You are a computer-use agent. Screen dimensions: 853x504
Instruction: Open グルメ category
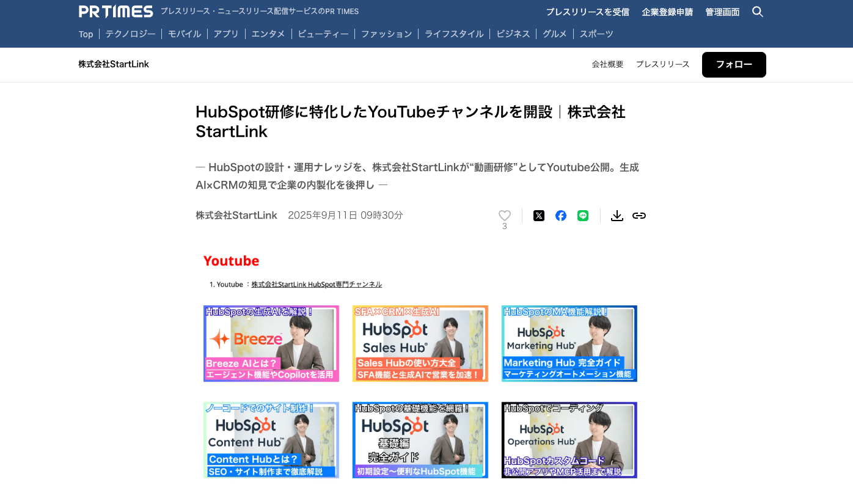point(555,34)
